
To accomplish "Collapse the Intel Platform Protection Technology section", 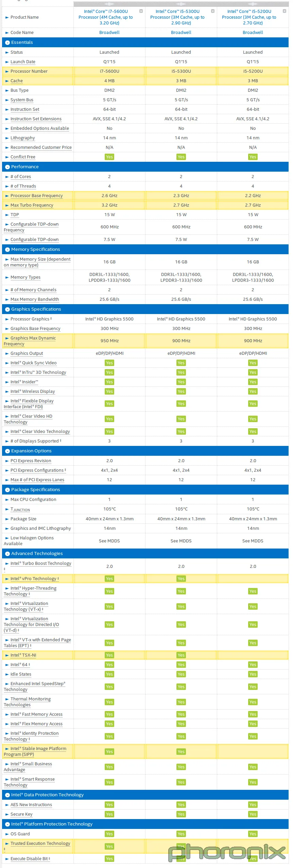I will pyautogui.click(x=7, y=824).
